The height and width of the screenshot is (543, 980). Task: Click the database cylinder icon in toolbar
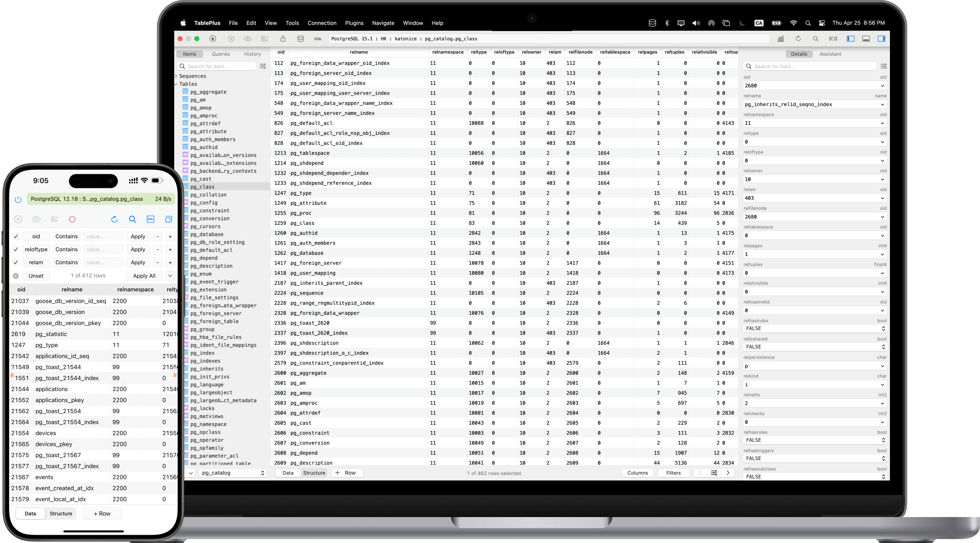coord(300,39)
